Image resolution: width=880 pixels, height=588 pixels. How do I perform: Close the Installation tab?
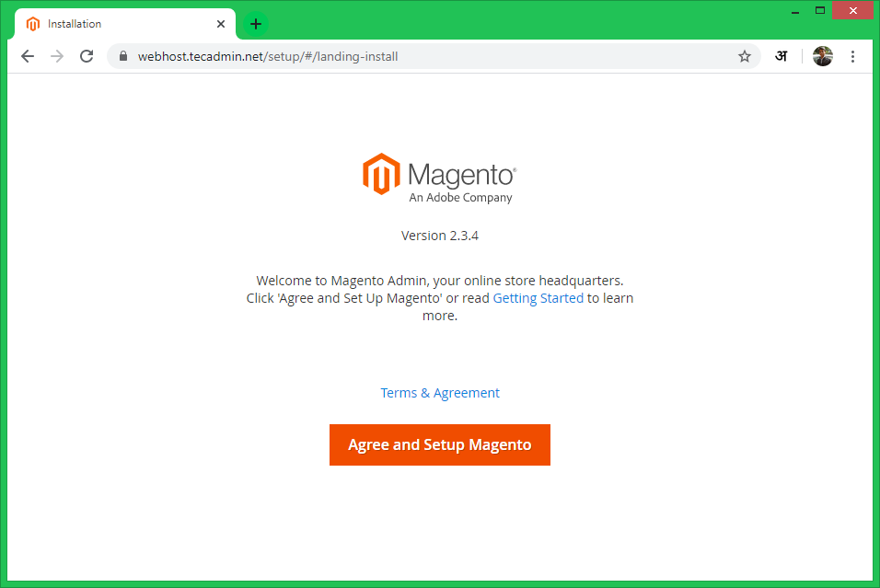point(221,24)
